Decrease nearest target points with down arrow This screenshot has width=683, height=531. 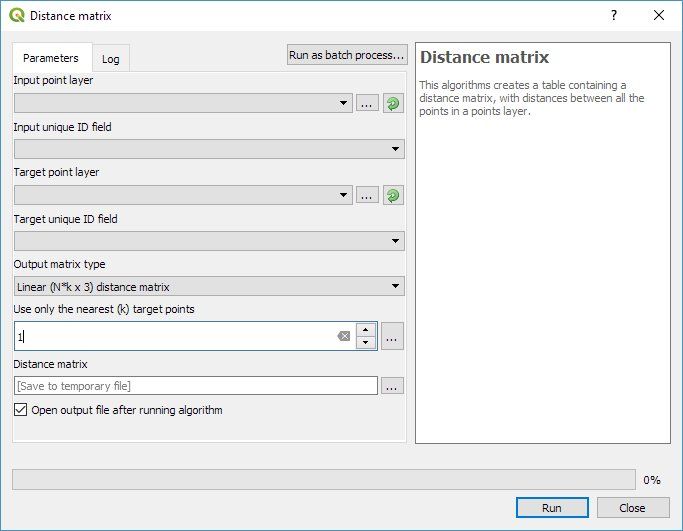366,343
